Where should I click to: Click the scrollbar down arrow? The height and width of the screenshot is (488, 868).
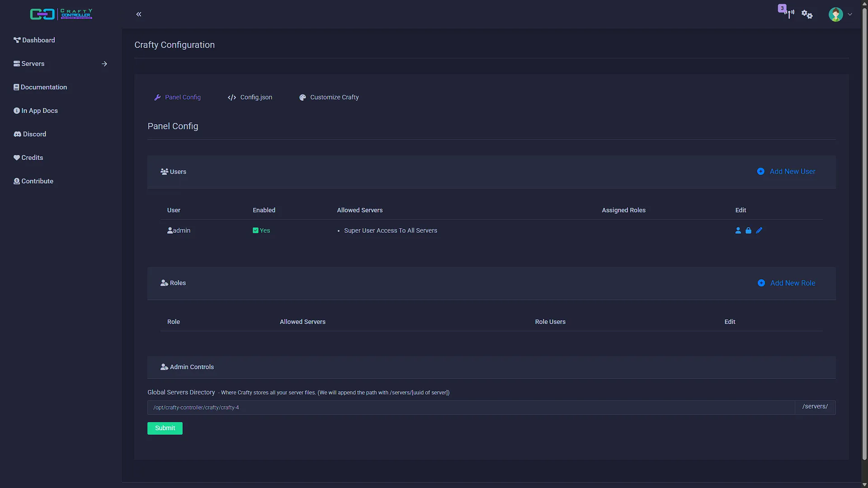[864, 485]
